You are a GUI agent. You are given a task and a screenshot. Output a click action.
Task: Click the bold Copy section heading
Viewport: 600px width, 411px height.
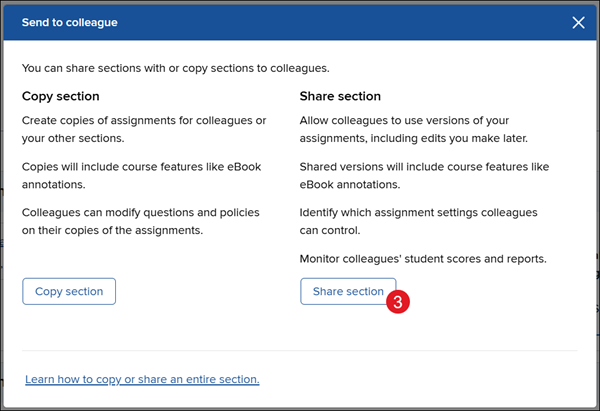[x=61, y=96]
